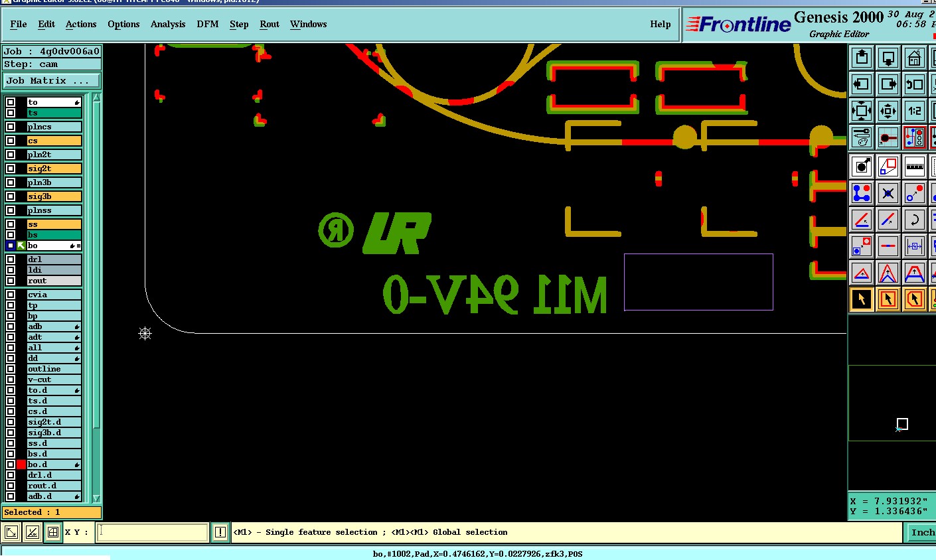936x560 pixels.
Task: Toggle the checkbox for layer to
Action: (x=11, y=102)
